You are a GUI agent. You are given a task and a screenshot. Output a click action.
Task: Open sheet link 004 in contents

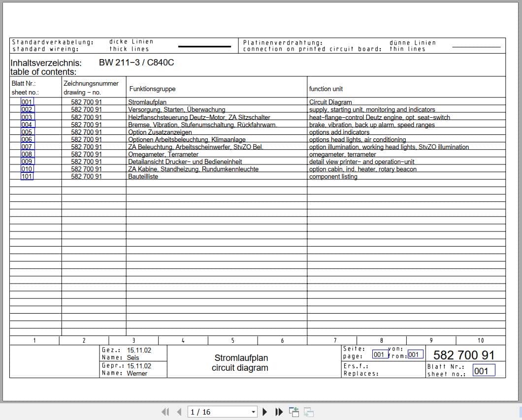tap(28, 125)
